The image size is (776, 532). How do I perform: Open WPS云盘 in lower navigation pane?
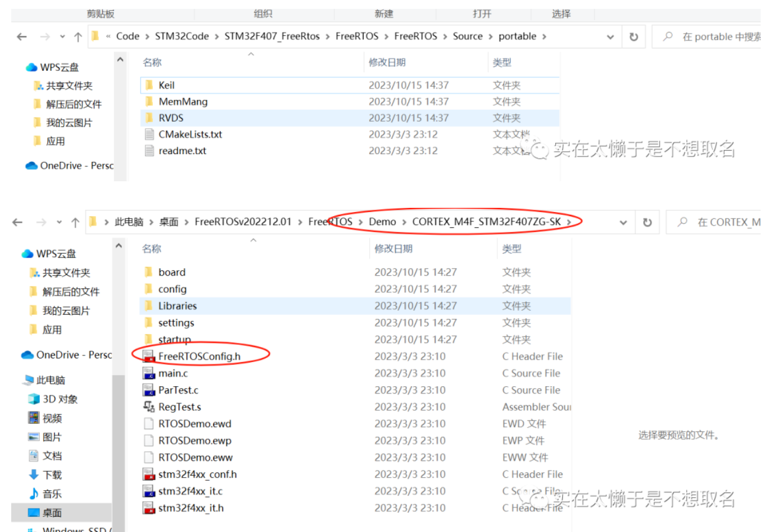[x=56, y=254]
